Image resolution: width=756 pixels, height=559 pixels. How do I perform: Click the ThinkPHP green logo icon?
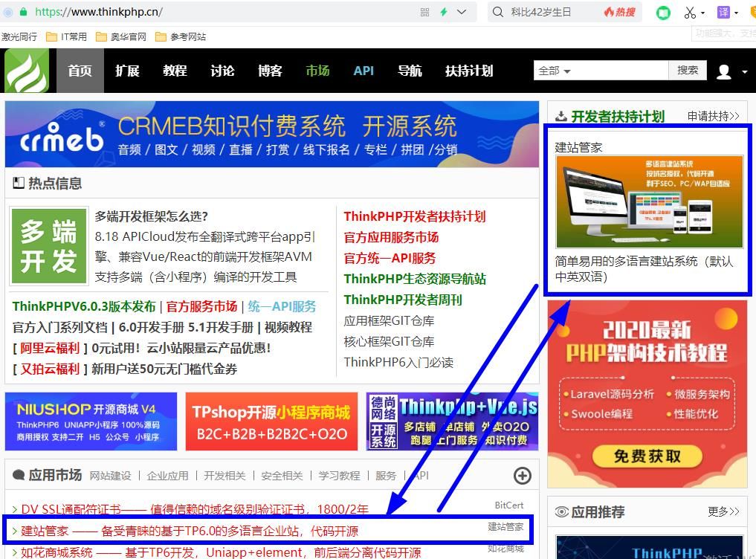tap(27, 71)
